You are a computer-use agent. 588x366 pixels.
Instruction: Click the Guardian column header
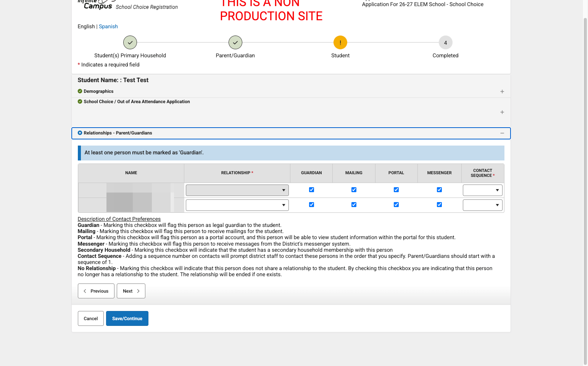[311, 173]
